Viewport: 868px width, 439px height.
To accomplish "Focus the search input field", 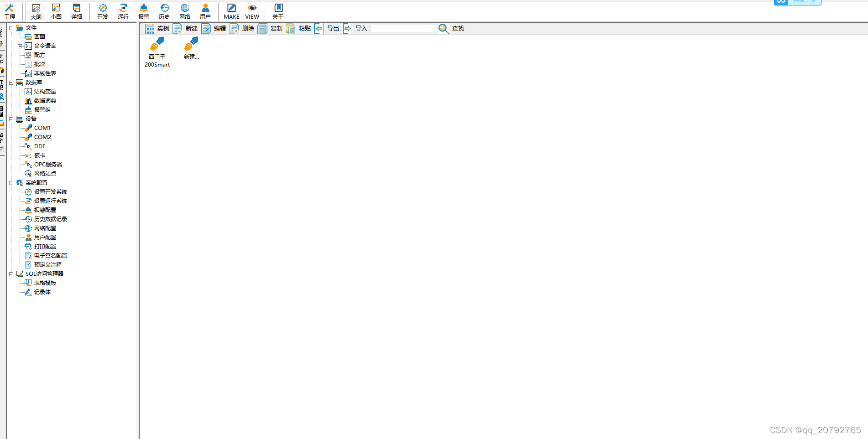I will coord(404,29).
